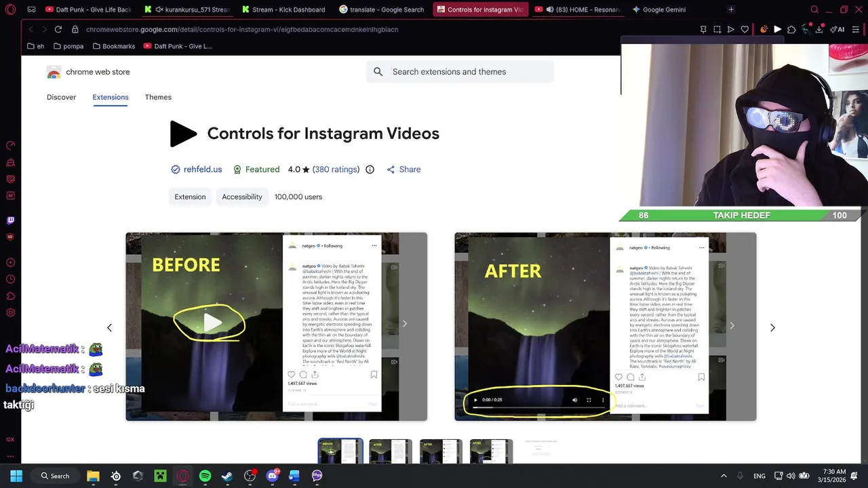The height and width of the screenshot is (488, 868).
Task: Launch Steam from the taskbar
Action: [x=227, y=476]
